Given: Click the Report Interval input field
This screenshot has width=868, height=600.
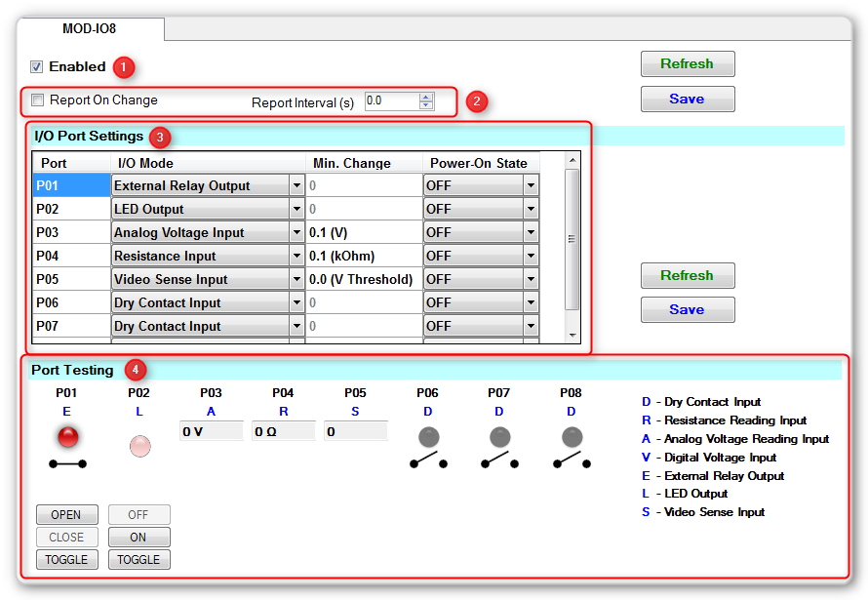Looking at the screenshot, I should pyautogui.click(x=391, y=100).
